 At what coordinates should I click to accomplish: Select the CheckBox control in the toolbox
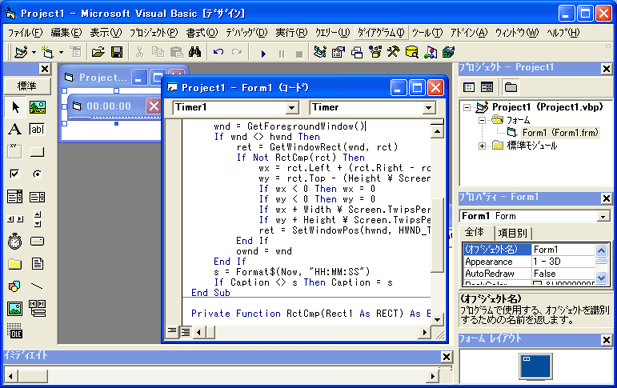[x=15, y=174]
